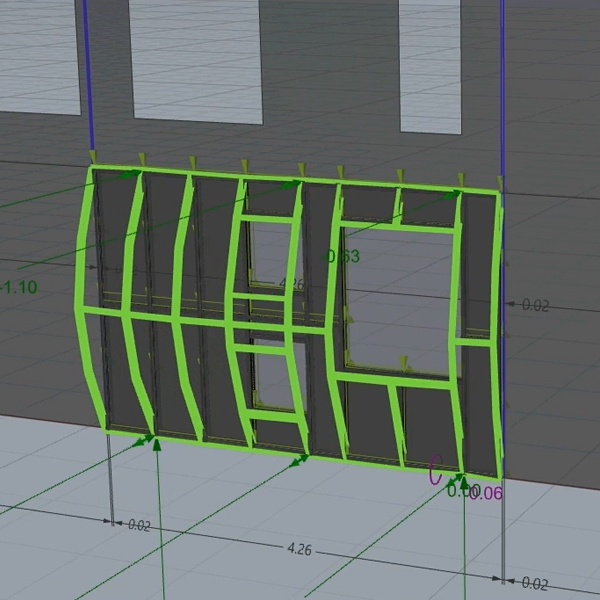Viewport: 600px width, 600px height.
Task: Edit the 4.26 width dimension below the frame
Action: (x=298, y=549)
